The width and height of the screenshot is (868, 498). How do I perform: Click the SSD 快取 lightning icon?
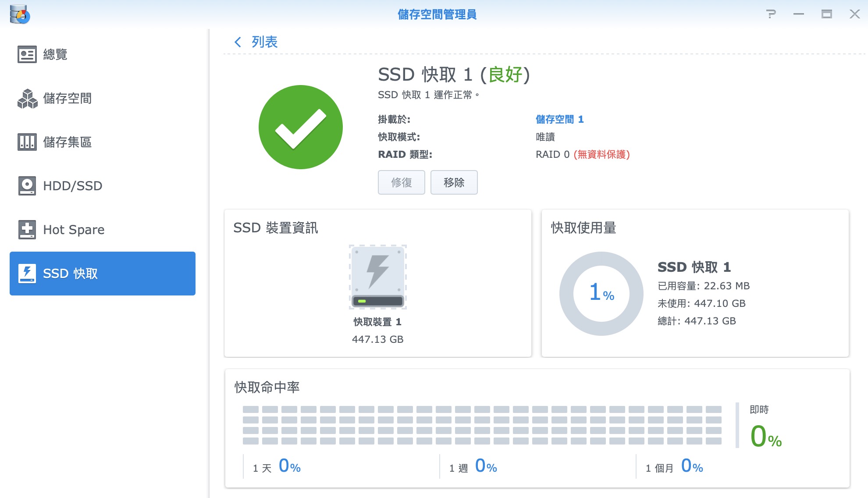point(27,274)
